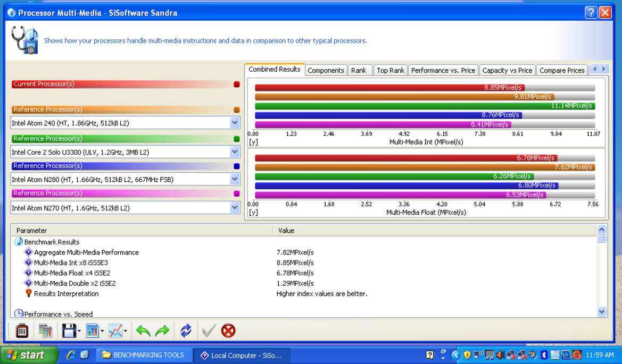Screen dimensions: 622x364
Task: Open the line graph icon's dropdown arrow
Action: (126, 331)
